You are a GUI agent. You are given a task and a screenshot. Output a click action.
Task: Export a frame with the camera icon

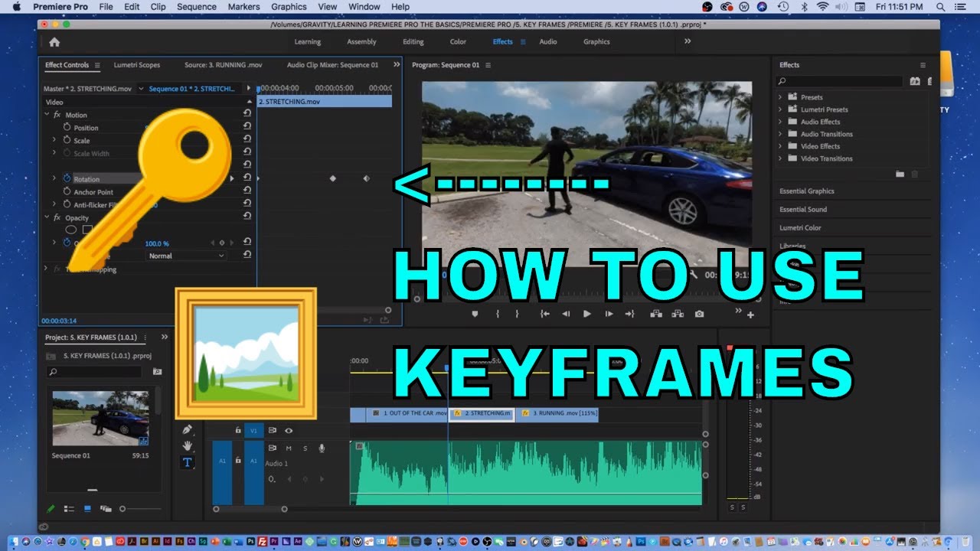point(699,314)
